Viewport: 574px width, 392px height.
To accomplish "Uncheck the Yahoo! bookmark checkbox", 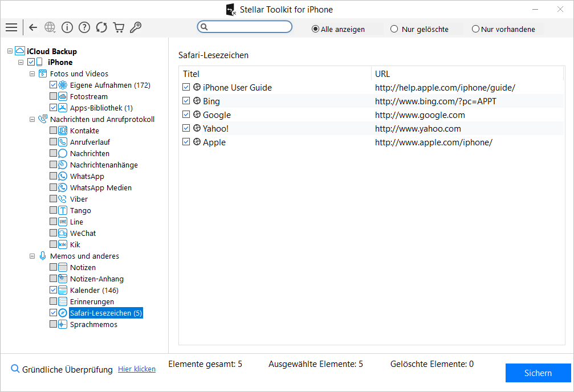I will [x=186, y=128].
